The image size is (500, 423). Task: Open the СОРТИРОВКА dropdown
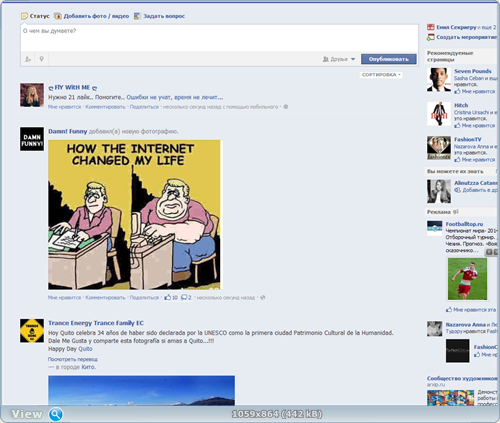[x=381, y=75]
